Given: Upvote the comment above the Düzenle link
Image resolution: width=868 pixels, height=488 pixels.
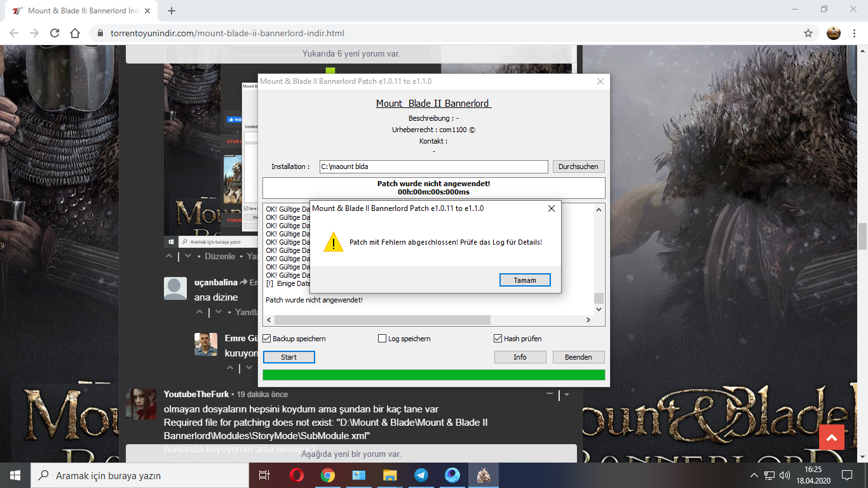Looking at the screenshot, I should point(169,256).
